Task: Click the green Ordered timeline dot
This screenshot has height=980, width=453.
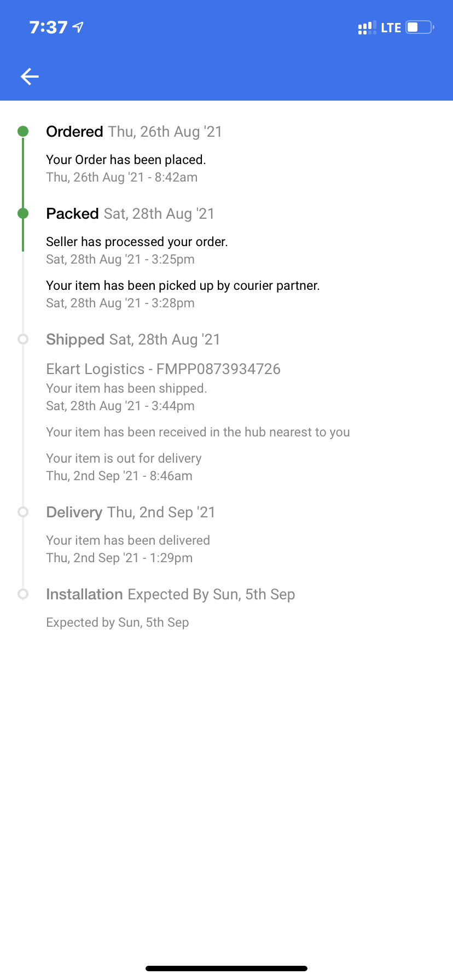Action: coord(23,131)
